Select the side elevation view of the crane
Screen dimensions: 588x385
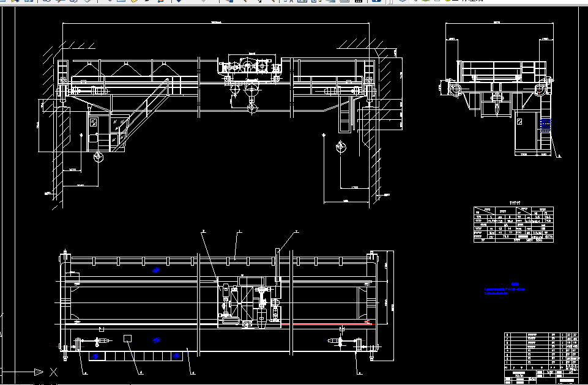point(498,107)
